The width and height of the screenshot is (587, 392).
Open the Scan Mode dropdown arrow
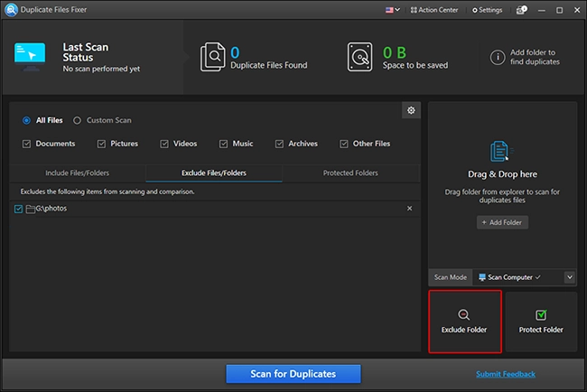pyautogui.click(x=570, y=277)
